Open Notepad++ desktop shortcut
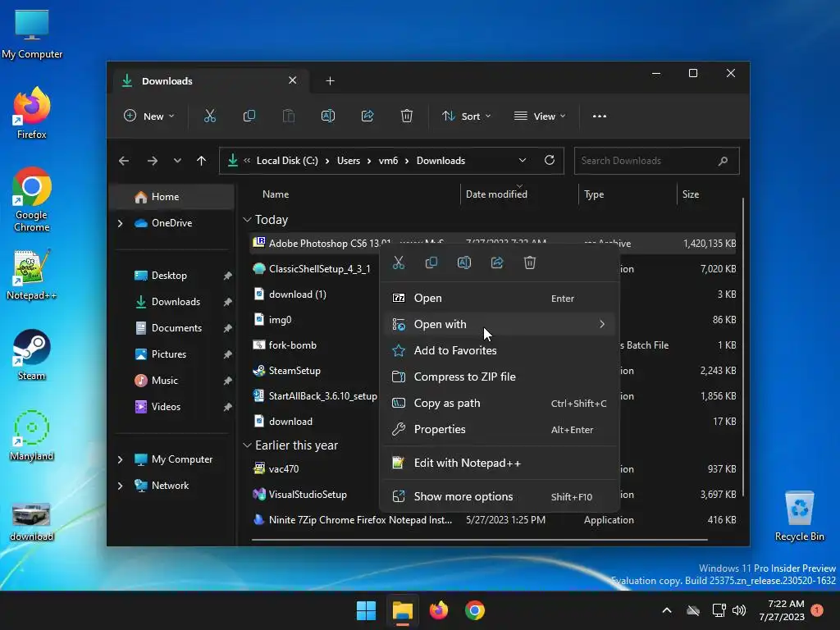The image size is (840, 630). (x=32, y=275)
